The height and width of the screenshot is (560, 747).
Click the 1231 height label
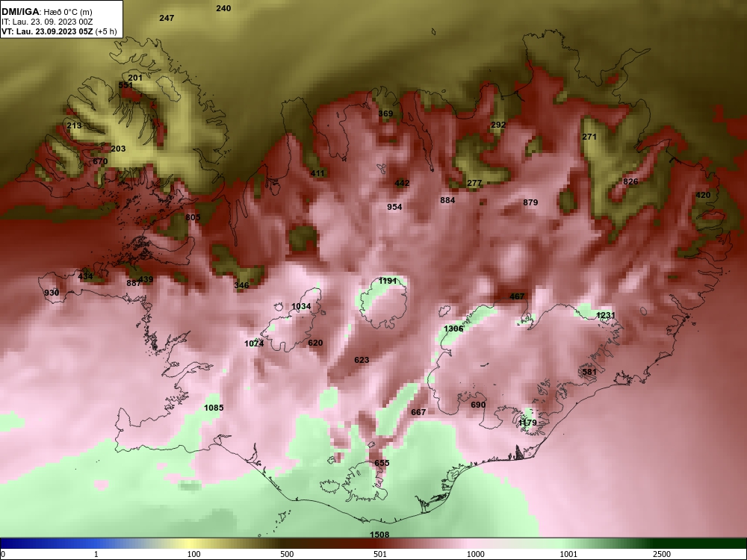pyautogui.click(x=606, y=315)
